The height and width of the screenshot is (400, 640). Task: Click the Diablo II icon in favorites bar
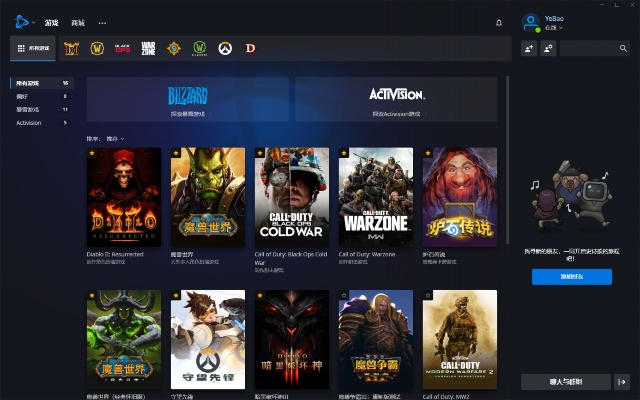pyautogui.click(x=72, y=48)
